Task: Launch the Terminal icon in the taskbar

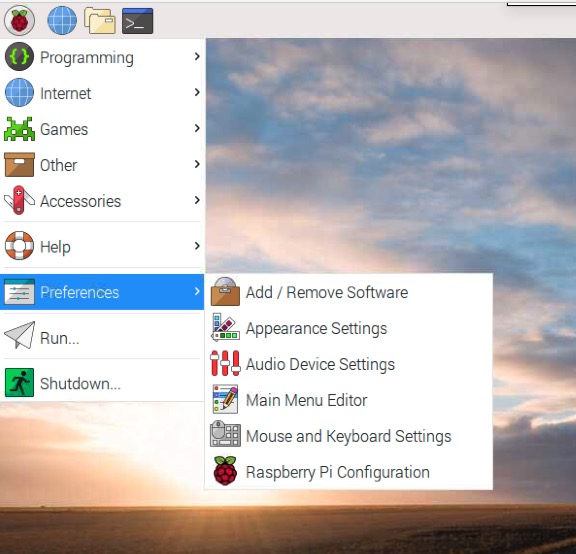Action: tap(137, 21)
